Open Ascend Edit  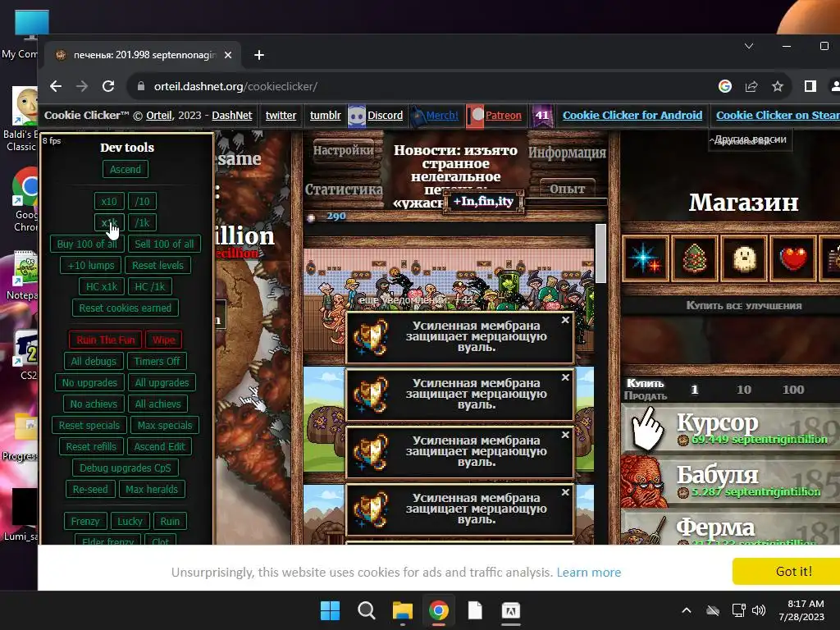pyautogui.click(x=160, y=446)
